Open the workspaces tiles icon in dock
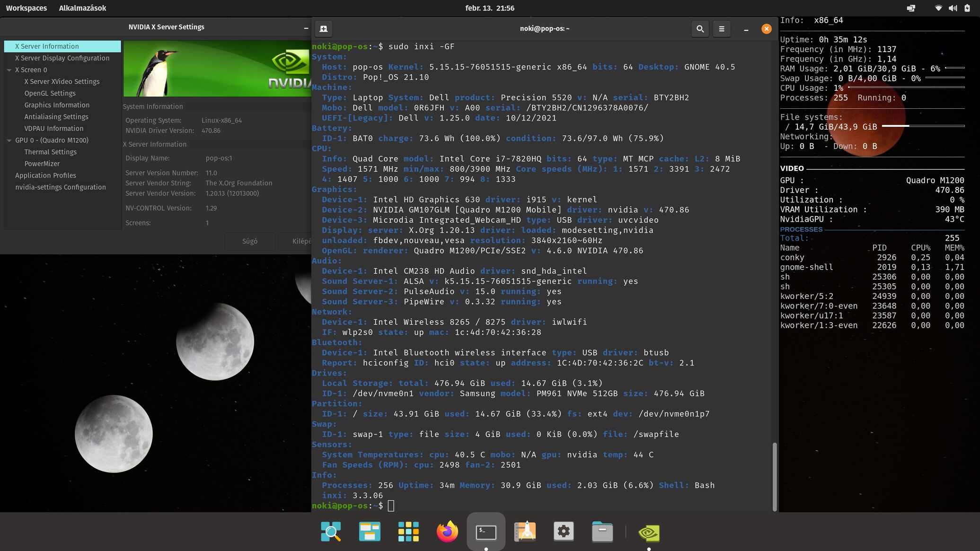 pos(370,532)
